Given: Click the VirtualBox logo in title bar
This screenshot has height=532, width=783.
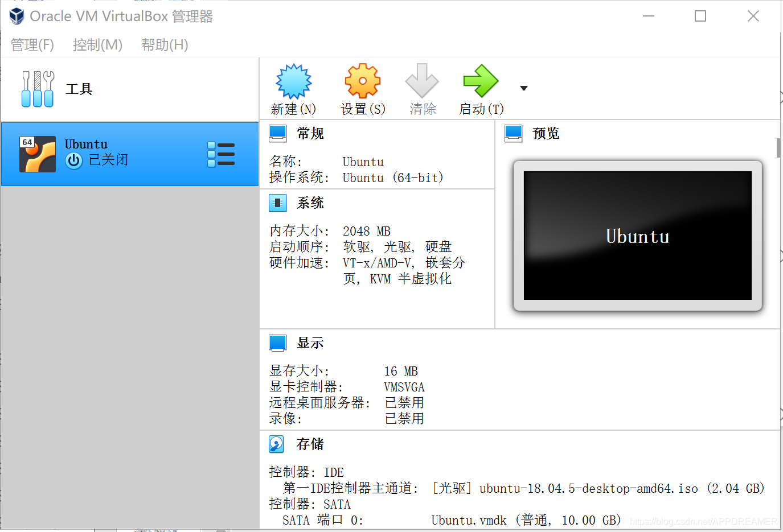Looking at the screenshot, I should pyautogui.click(x=17, y=16).
